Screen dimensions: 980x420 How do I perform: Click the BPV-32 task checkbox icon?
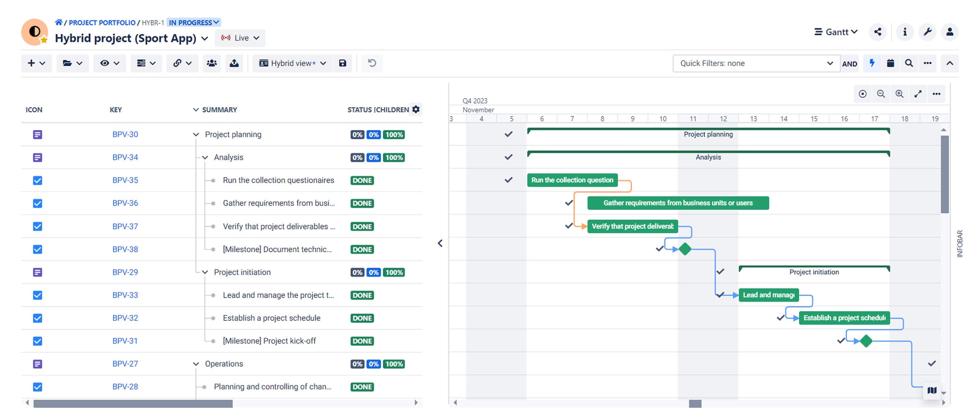(x=37, y=318)
